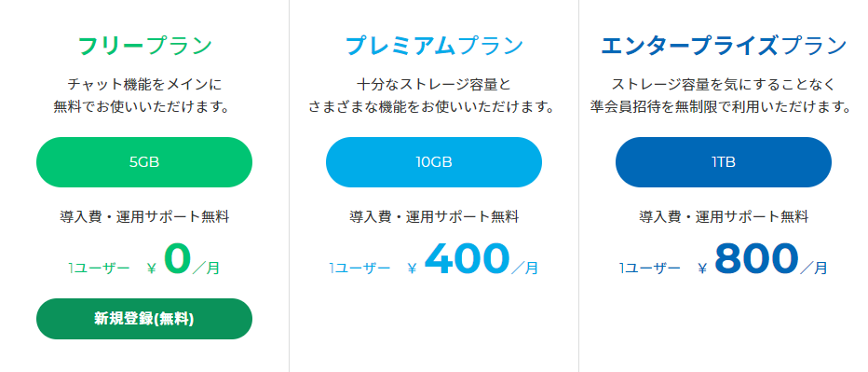Click the フリープラン heading
868x372 pixels.
(x=144, y=46)
